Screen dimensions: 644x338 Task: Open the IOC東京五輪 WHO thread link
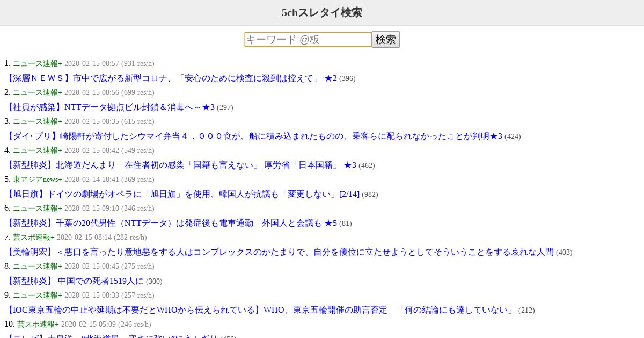point(260,310)
